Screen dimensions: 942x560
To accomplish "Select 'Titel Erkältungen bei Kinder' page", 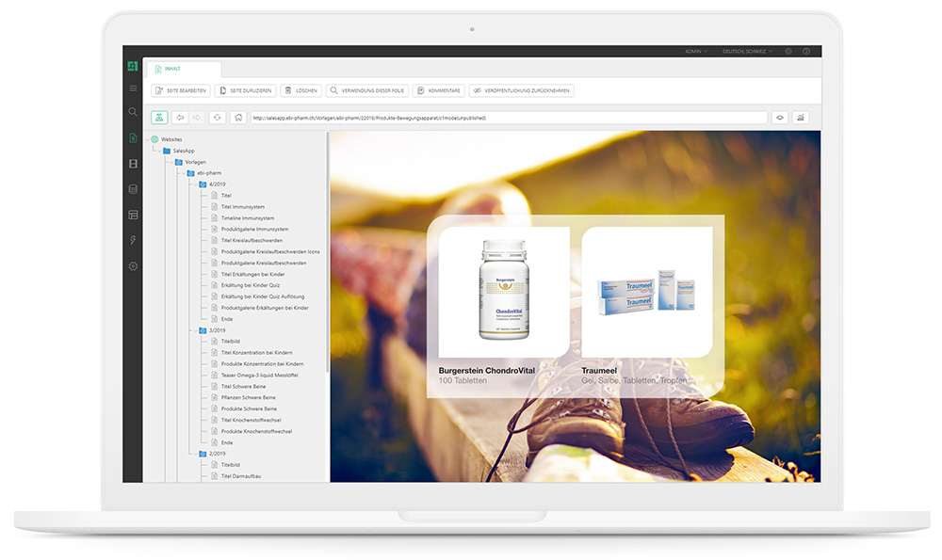I will click(x=252, y=274).
